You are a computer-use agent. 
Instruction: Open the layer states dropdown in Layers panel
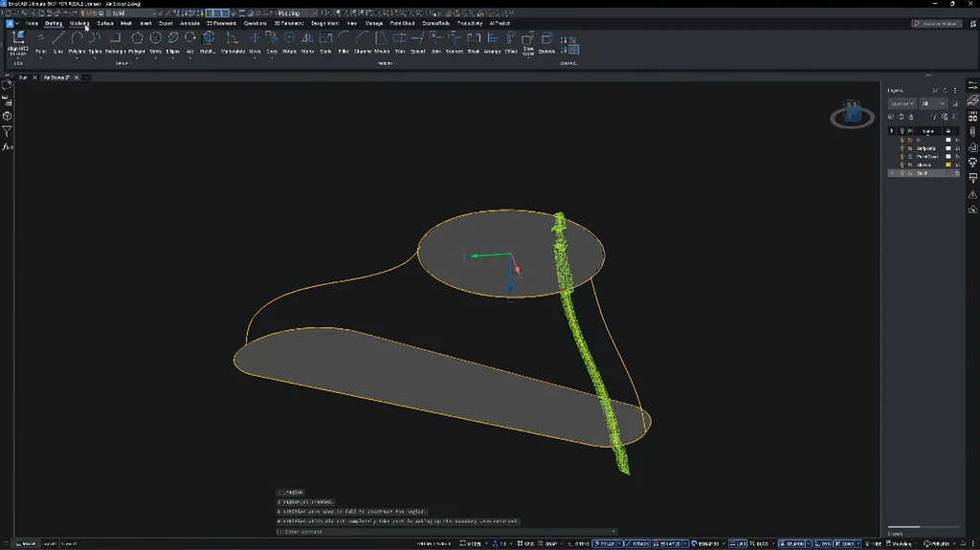click(902, 103)
